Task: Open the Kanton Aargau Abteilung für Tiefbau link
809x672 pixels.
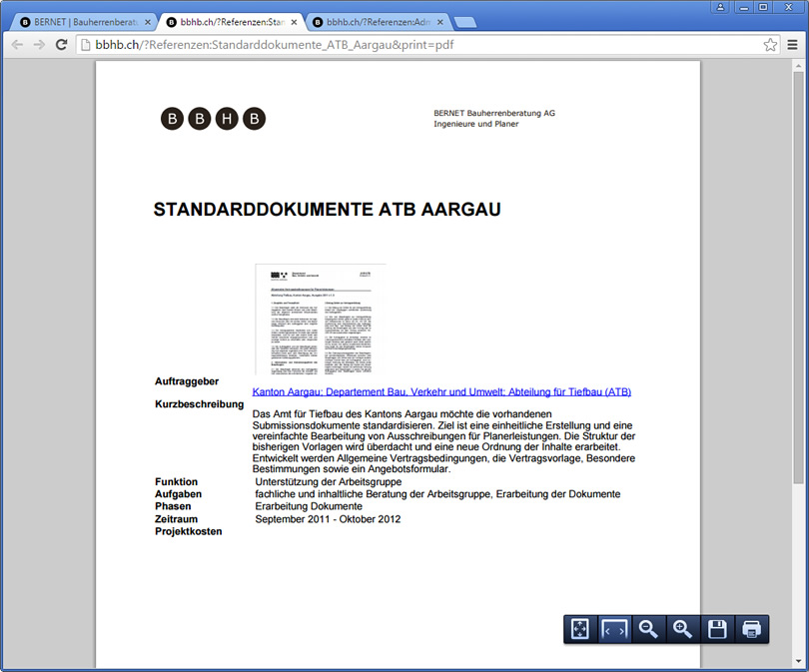Action: [441, 391]
